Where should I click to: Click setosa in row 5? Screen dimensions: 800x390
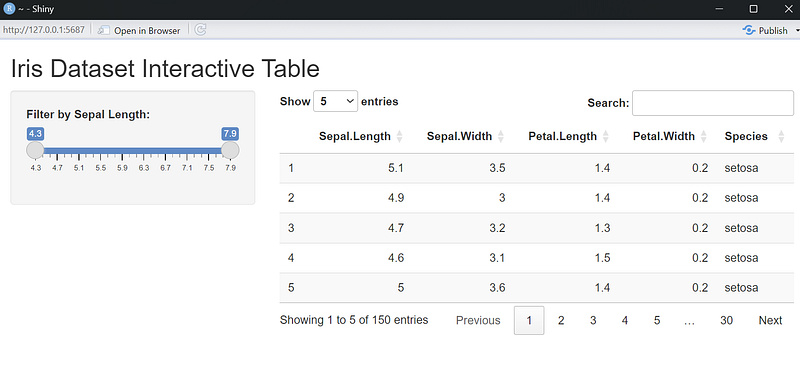click(x=741, y=288)
